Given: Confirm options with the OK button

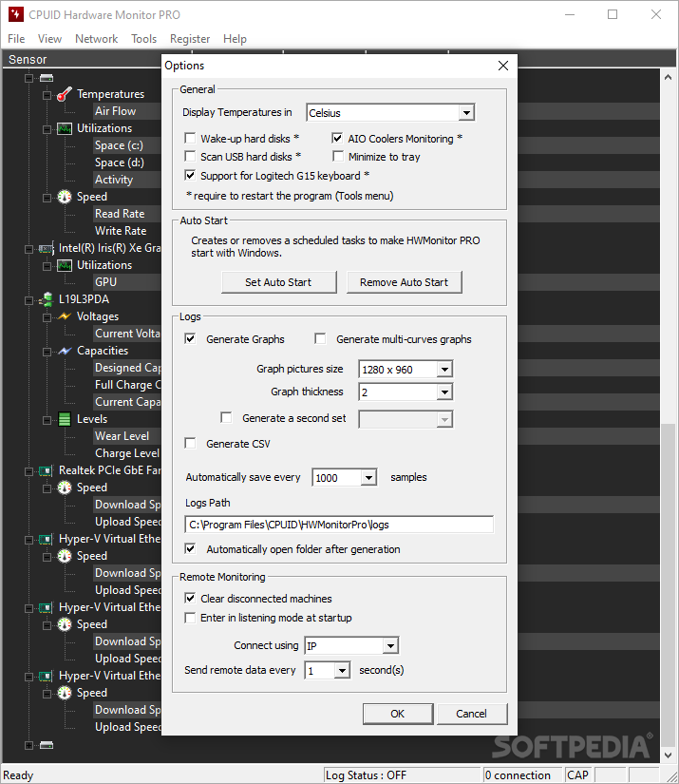Looking at the screenshot, I should pyautogui.click(x=398, y=714).
